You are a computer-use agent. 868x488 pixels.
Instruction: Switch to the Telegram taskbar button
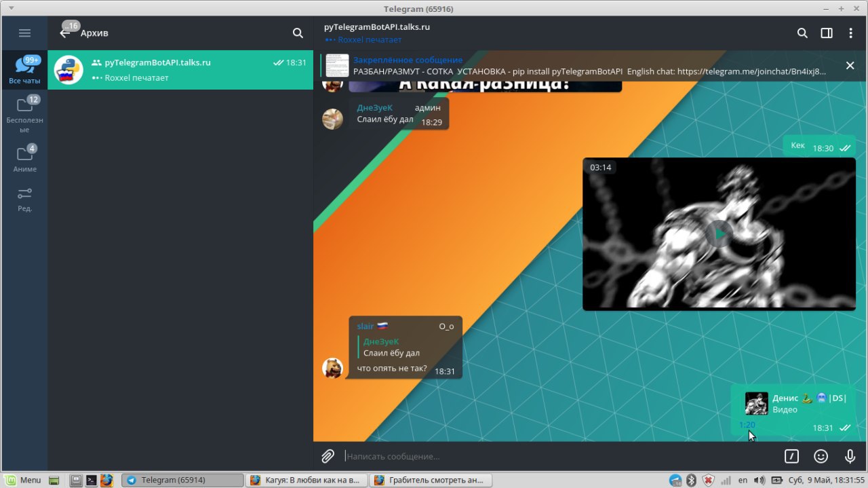pyautogui.click(x=183, y=480)
